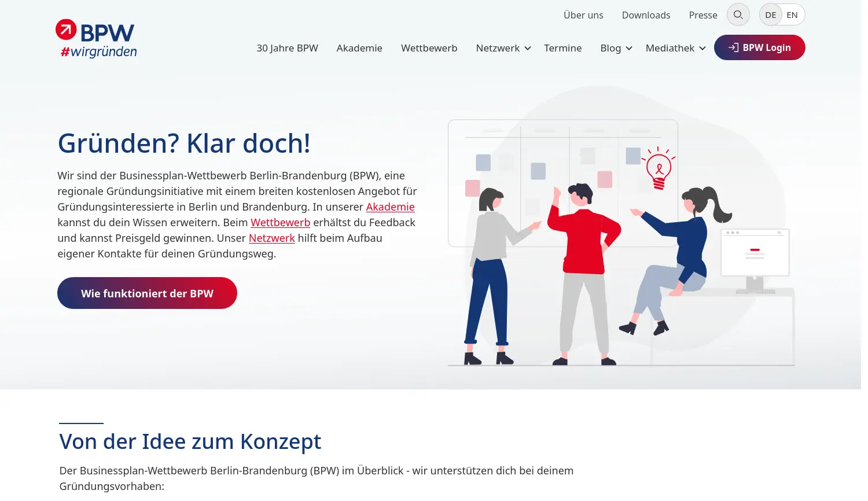Open the Über uns link
The height and width of the screenshot is (501, 868).
[x=583, y=15]
